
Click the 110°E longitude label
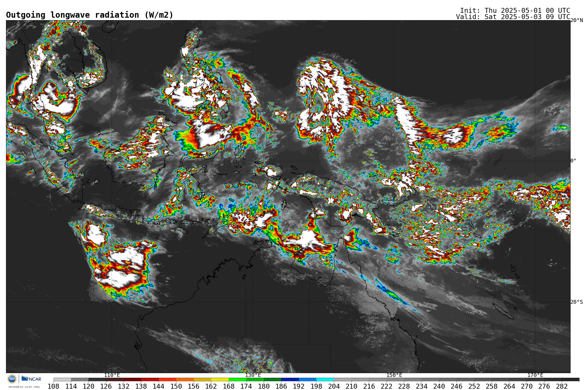pyautogui.click(x=112, y=375)
